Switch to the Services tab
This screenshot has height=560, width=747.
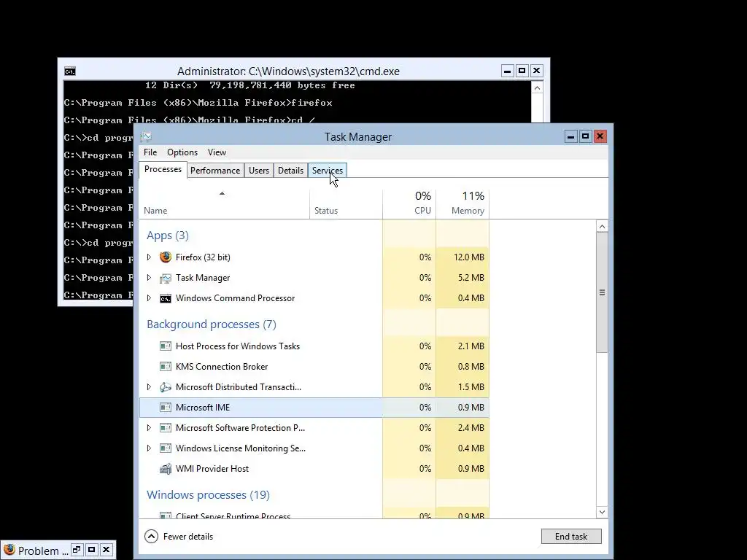(328, 171)
